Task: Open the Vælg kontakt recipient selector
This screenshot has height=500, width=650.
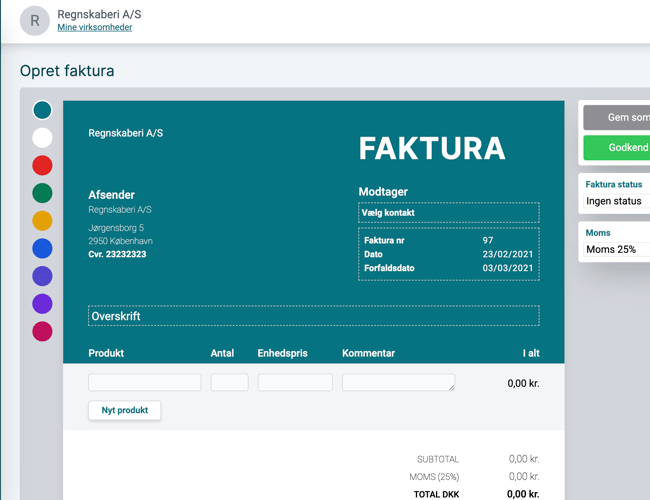Action: coord(448,213)
